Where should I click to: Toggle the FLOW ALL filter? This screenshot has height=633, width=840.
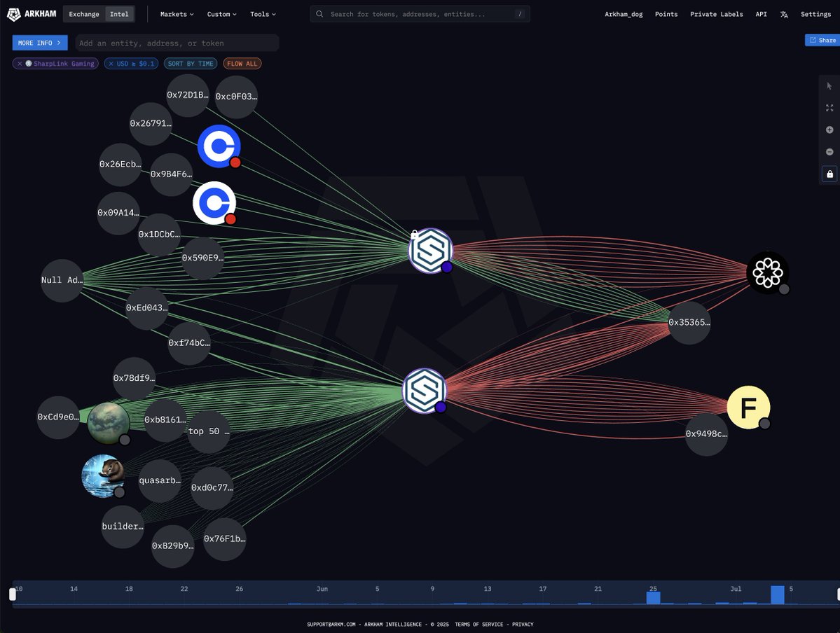242,64
